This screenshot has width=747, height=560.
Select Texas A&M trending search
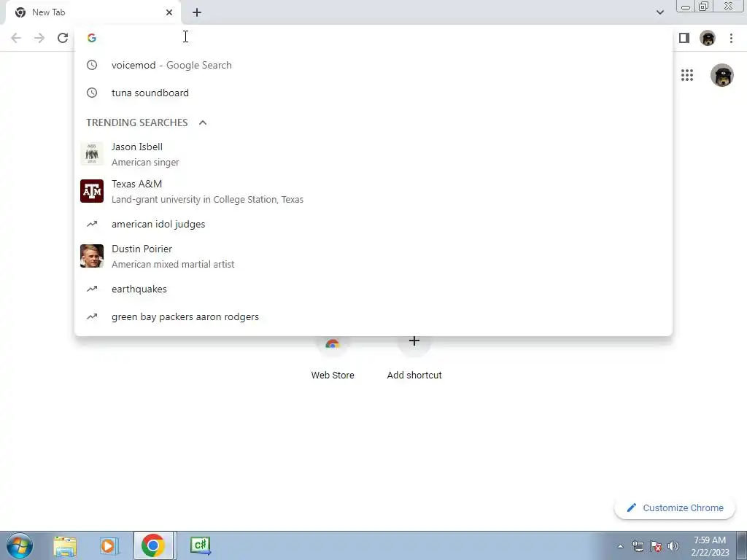click(373, 192)
